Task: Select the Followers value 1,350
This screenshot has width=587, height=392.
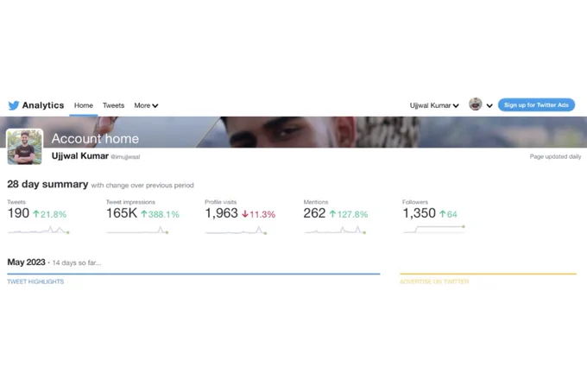Action: pos(419,213)
